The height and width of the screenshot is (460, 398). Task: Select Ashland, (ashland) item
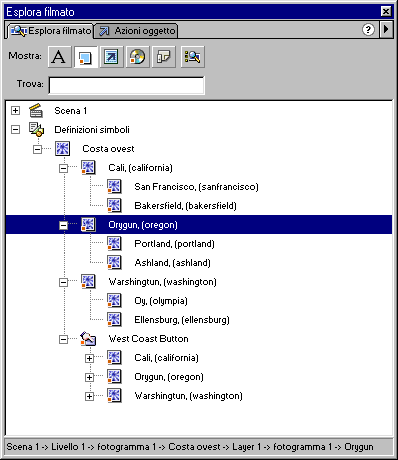click(172, 263)
